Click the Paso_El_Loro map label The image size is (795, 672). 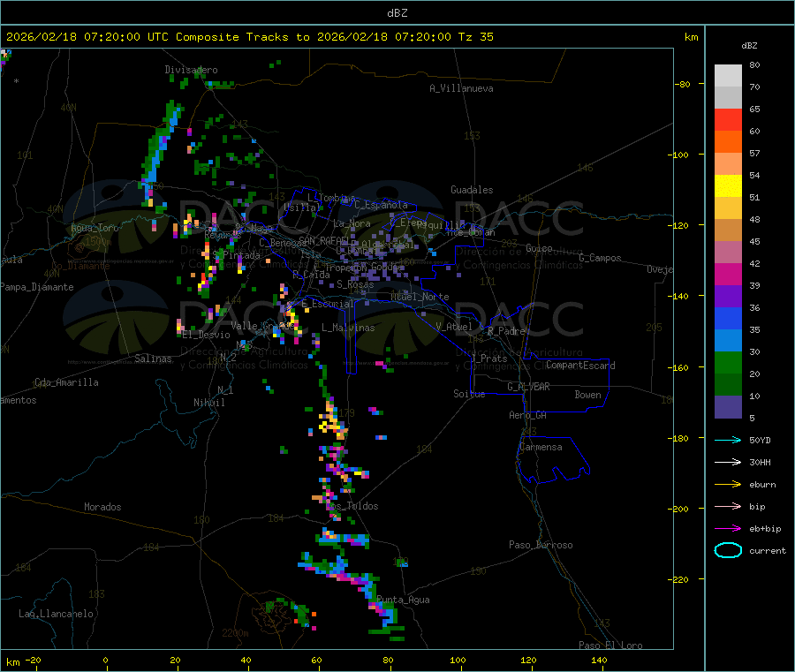click(x=610, y=646)
